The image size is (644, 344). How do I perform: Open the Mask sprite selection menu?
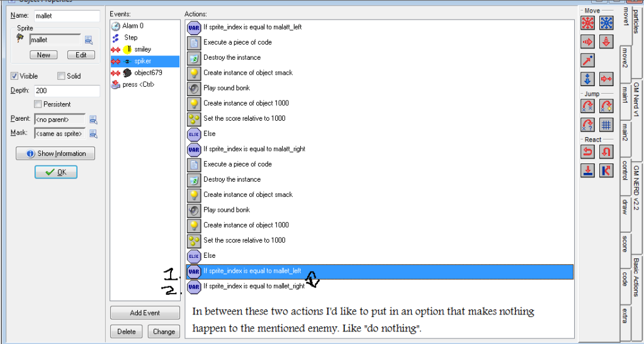93,134
